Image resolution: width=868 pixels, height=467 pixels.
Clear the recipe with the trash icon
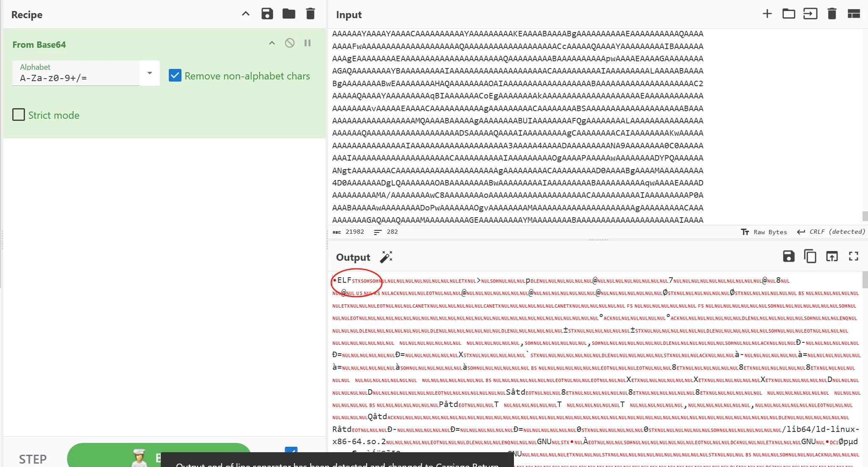pos(310,14)
